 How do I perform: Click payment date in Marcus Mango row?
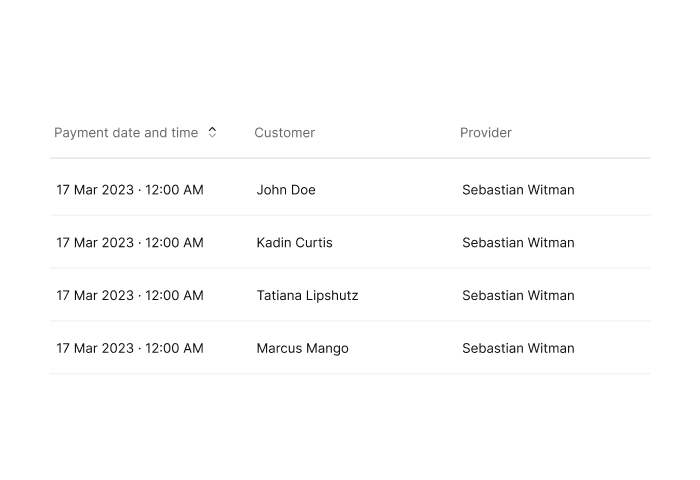click(130, 348)
